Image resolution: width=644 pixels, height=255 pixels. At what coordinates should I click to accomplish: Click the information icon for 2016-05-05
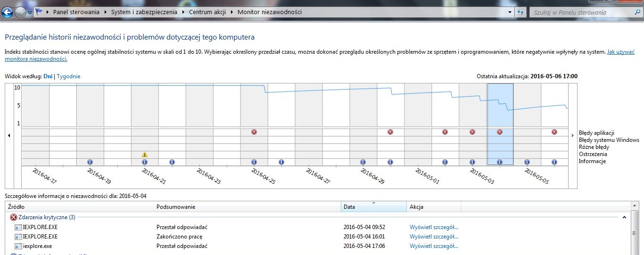[527, 162]
